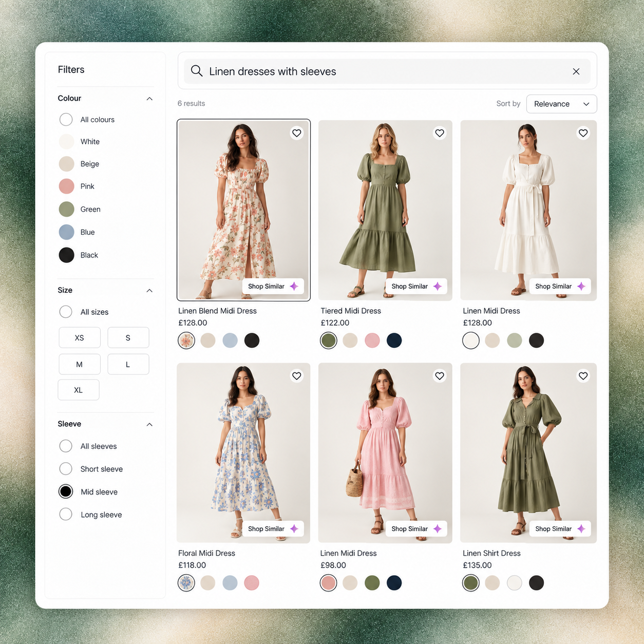This screenshot has height=644, width=644.
Task: Choose size S
Action: pos(128,338)
